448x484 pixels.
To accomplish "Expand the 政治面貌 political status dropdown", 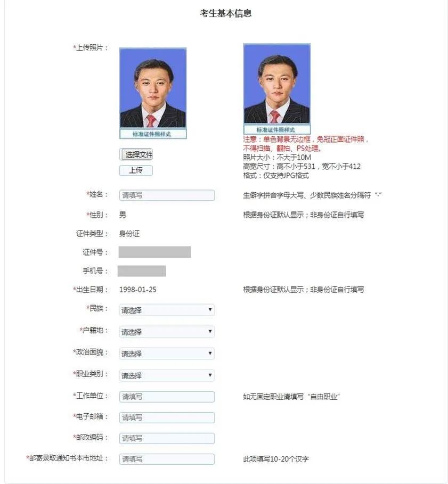I will (x=167, y=354).
